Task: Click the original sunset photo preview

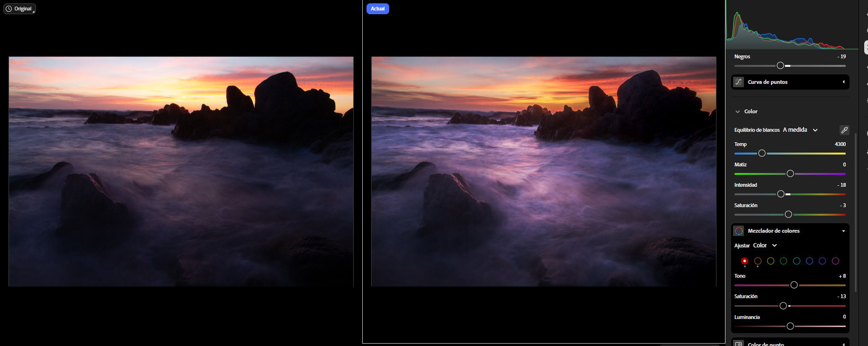Action: tap(181, 172)
